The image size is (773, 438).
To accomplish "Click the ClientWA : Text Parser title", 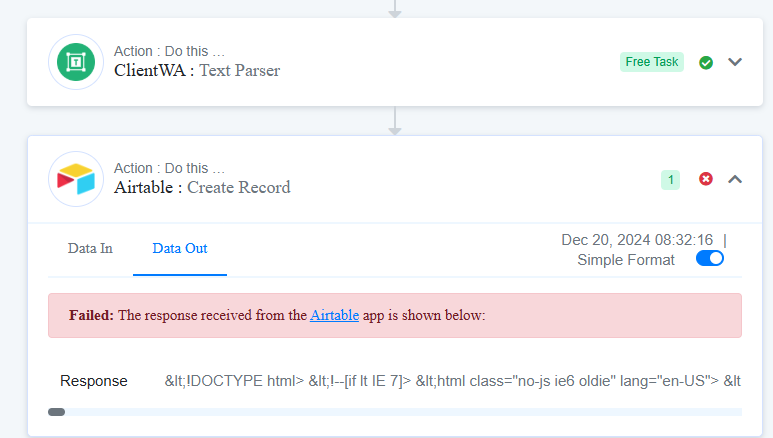I will point(197,71).
